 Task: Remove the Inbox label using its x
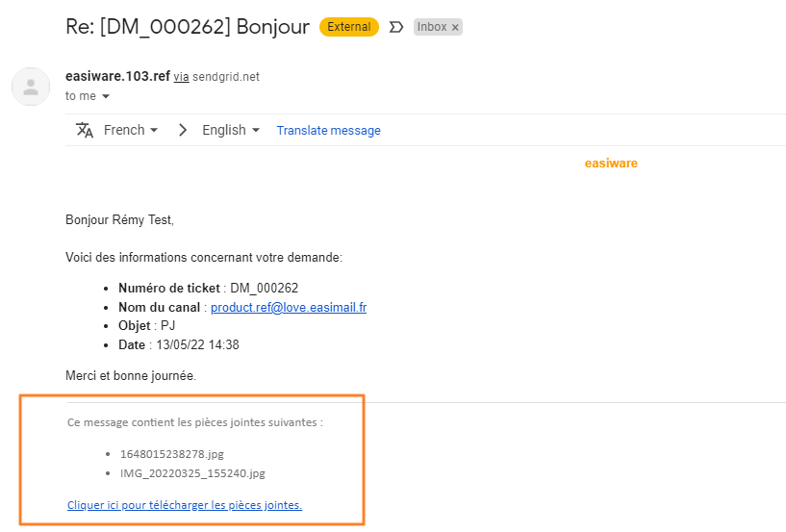point(455,28)
